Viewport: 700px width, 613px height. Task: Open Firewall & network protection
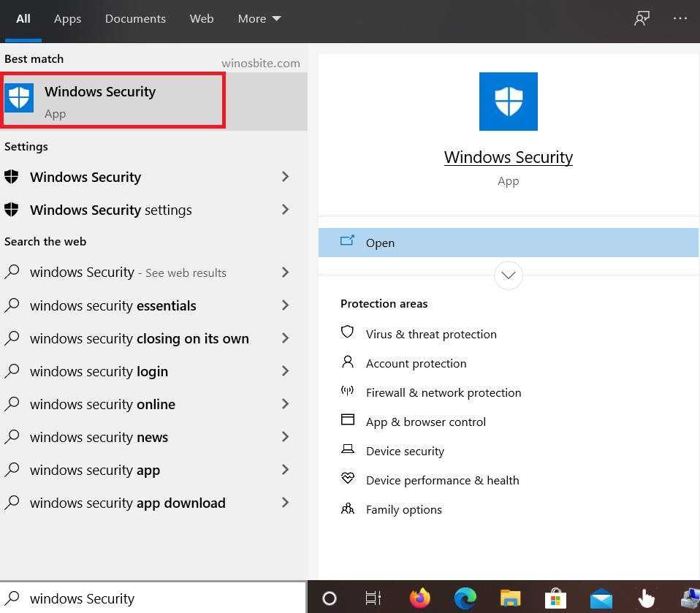[443, 392]
